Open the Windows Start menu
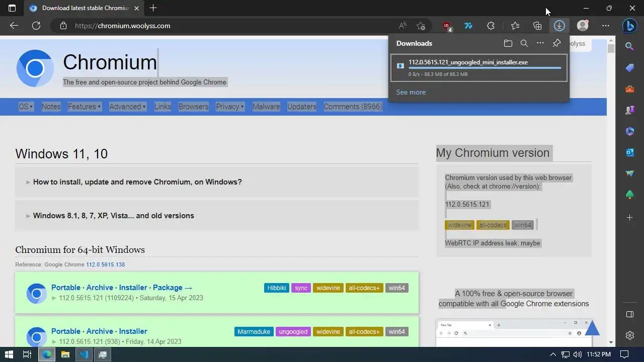This screenshot has height=362, width=644. pos(9,354)
